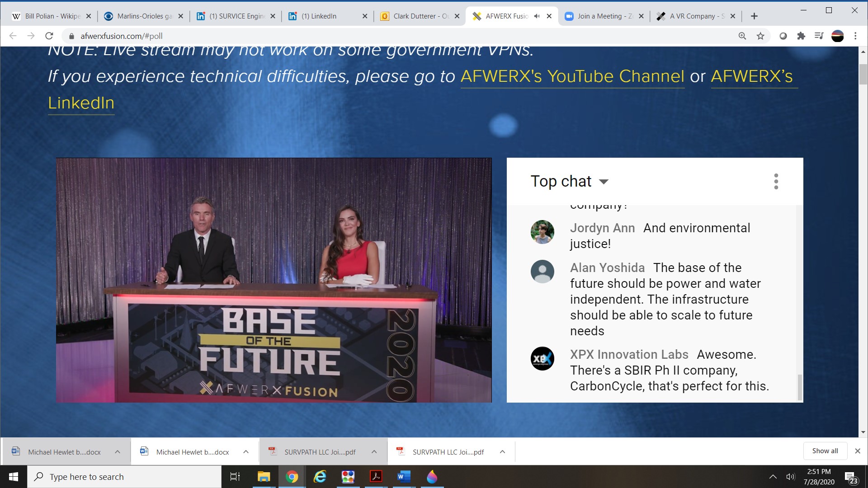Expand options for second Michael Hewlet docx download
This screenshot has width=868, height=488.
(246, 452)
